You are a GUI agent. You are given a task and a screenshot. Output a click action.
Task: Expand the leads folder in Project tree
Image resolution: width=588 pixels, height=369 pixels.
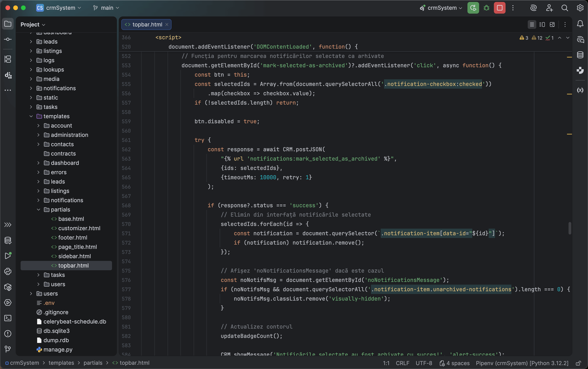click(x=31, y=41)
